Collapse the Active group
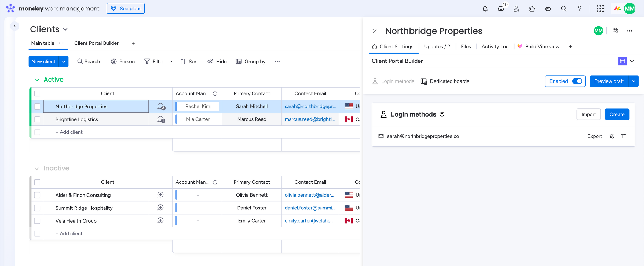Image resolution: width=644 pixels, height=266 pixels. point(37,80)
